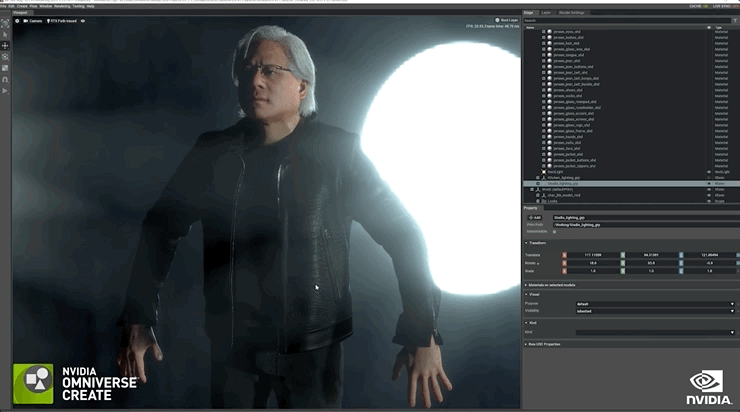Open viewport settings gear icon
The width and height of the screenshot is (740, 412).
click(x=17, y=21)
